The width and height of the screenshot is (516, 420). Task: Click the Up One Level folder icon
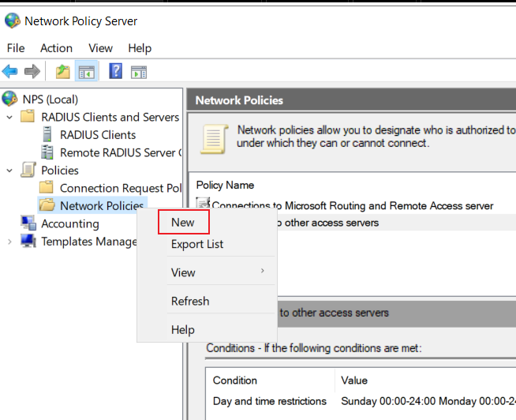click(62, 71)
